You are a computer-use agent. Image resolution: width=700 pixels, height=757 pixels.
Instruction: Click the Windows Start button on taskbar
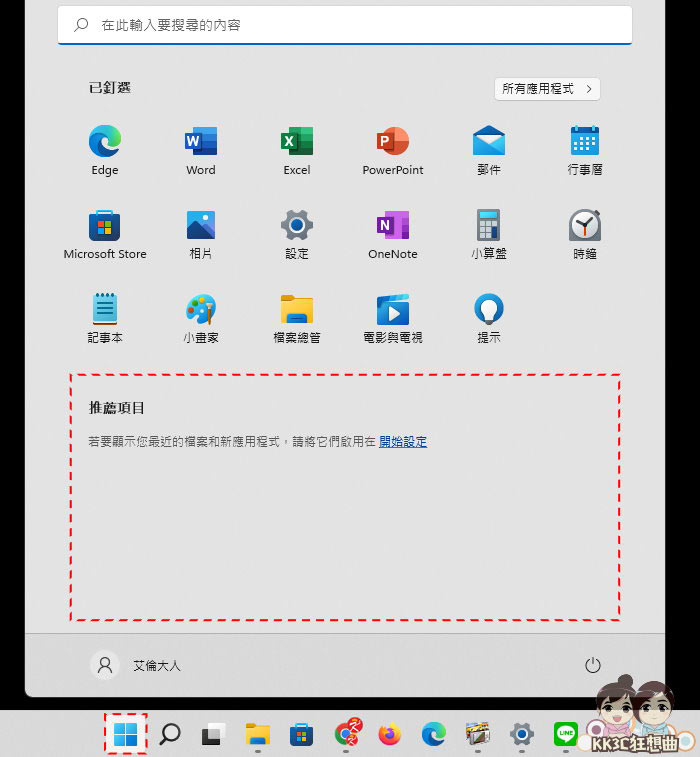126,735
